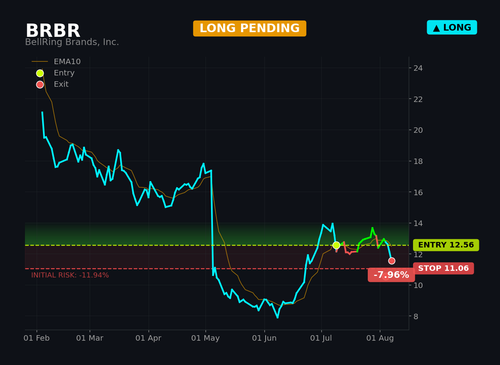Click the 01 May axis label
The width and height of the screenshot is (500, 365).
pyautogui.click(x=205, y=338)
